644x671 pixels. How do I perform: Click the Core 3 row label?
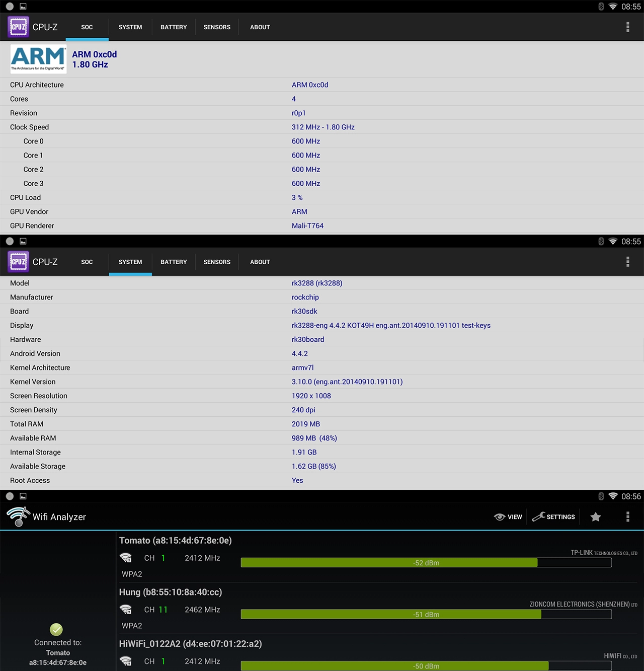coord(33,184)
